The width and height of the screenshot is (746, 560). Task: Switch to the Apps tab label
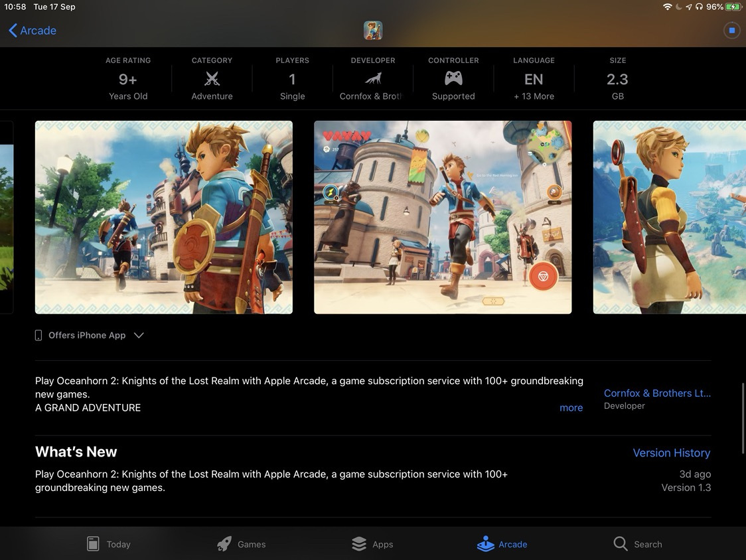[x=382, y=544]
